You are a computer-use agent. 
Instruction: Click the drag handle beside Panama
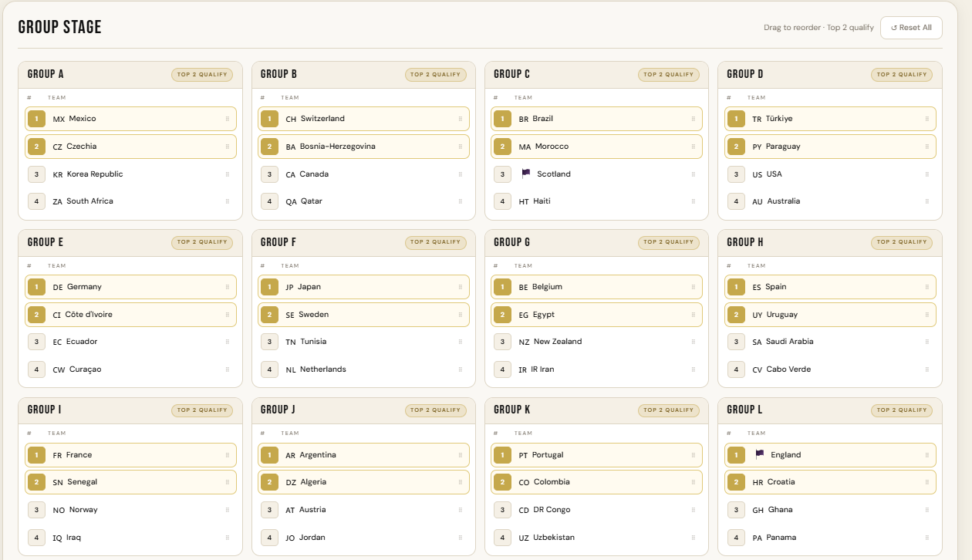click(927, 538)
